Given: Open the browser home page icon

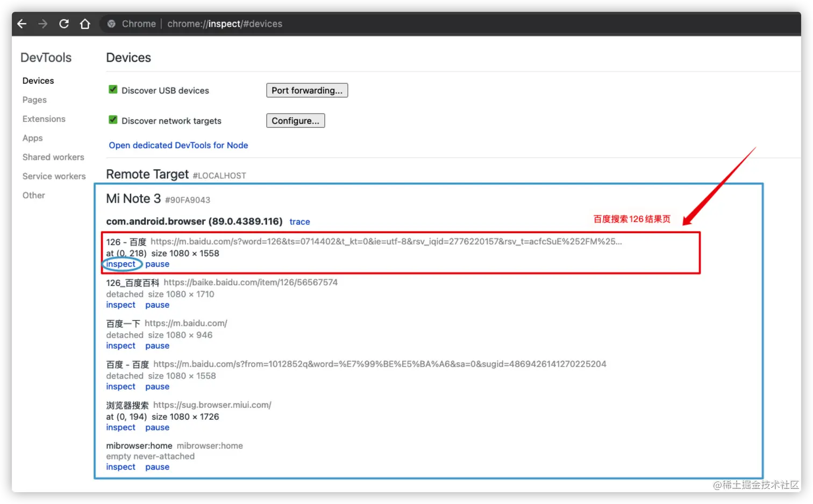Looking at the screenshot, I should [x=85, y=24].
